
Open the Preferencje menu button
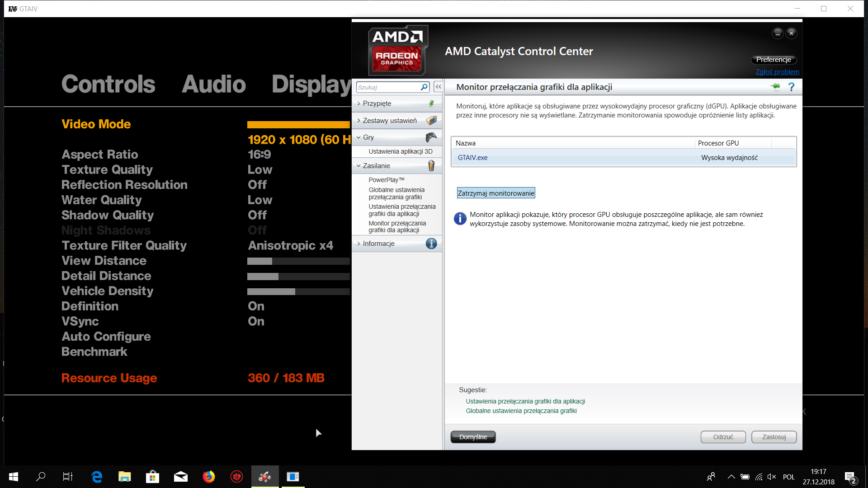(x=774, y=60)
